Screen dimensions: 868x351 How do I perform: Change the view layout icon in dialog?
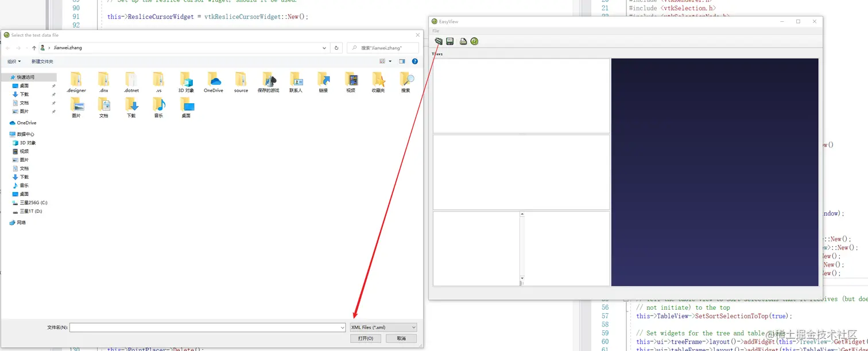382,61
